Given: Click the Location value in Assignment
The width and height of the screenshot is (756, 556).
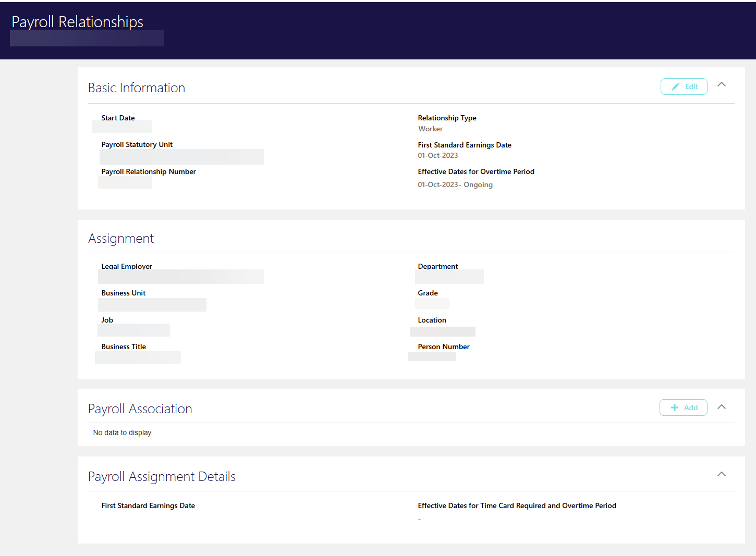Looking at the screenshot, I should pos(443,331).
